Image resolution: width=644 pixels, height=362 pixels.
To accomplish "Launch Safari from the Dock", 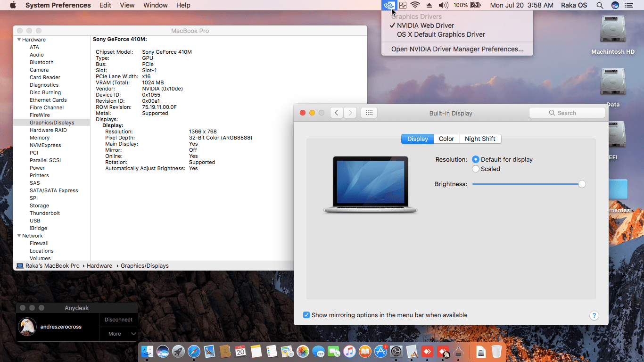I will click(194, 351).
